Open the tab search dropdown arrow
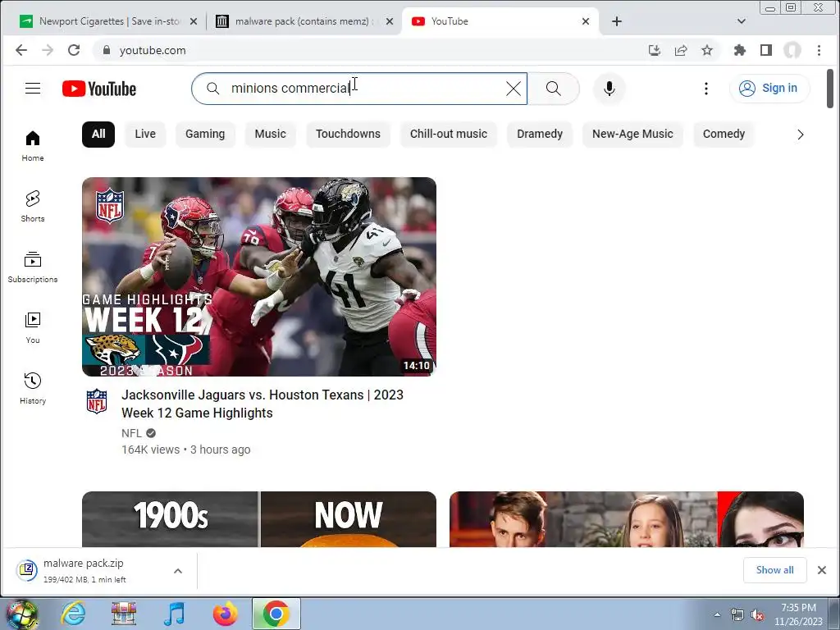 (742, 21)
